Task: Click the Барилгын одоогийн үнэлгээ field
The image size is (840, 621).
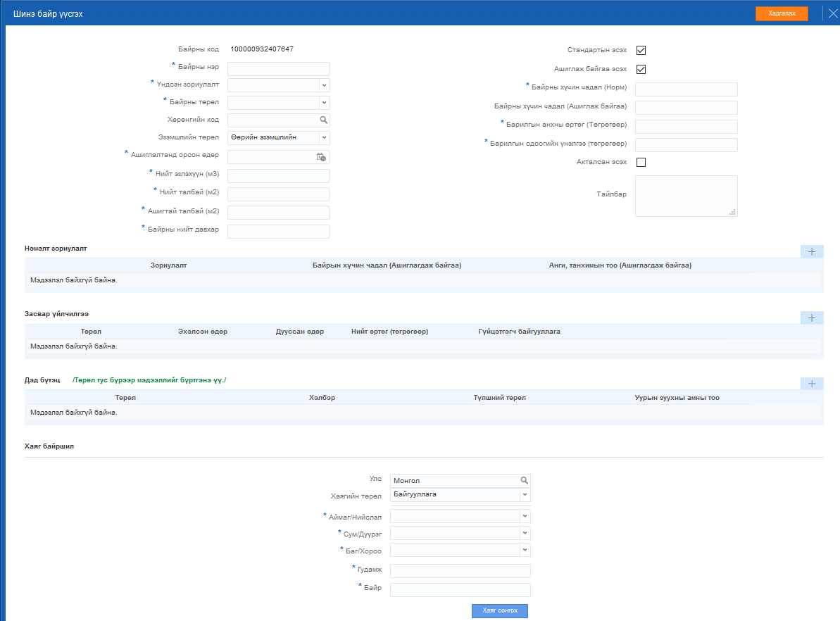Action: [687, 144]
